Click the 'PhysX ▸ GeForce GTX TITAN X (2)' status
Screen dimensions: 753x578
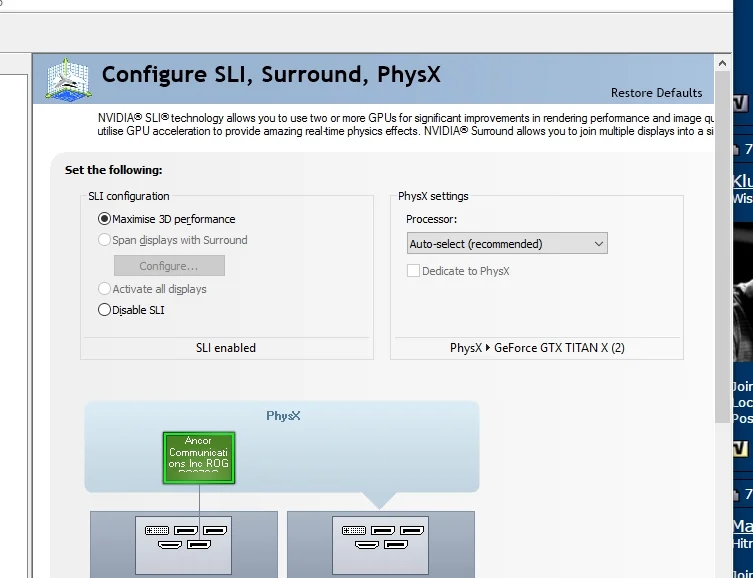click(x=537, y=348)
